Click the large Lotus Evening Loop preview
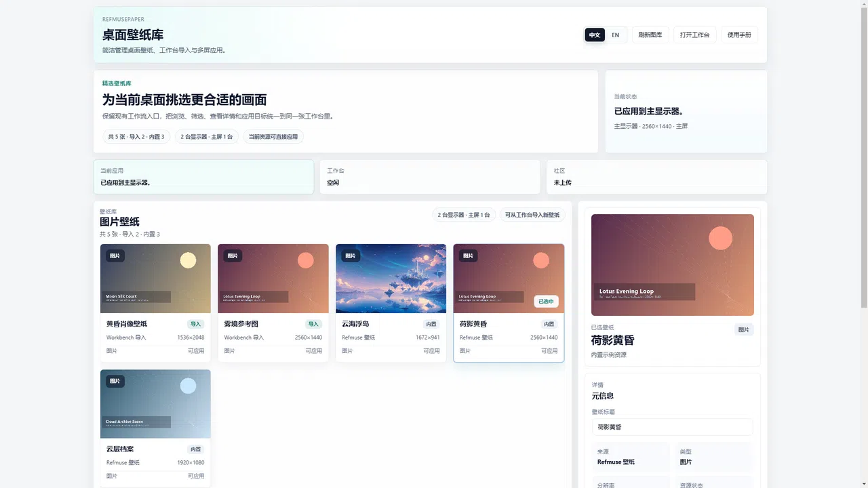The height and width of the screenshot is (488, 868). click(673, 265)
